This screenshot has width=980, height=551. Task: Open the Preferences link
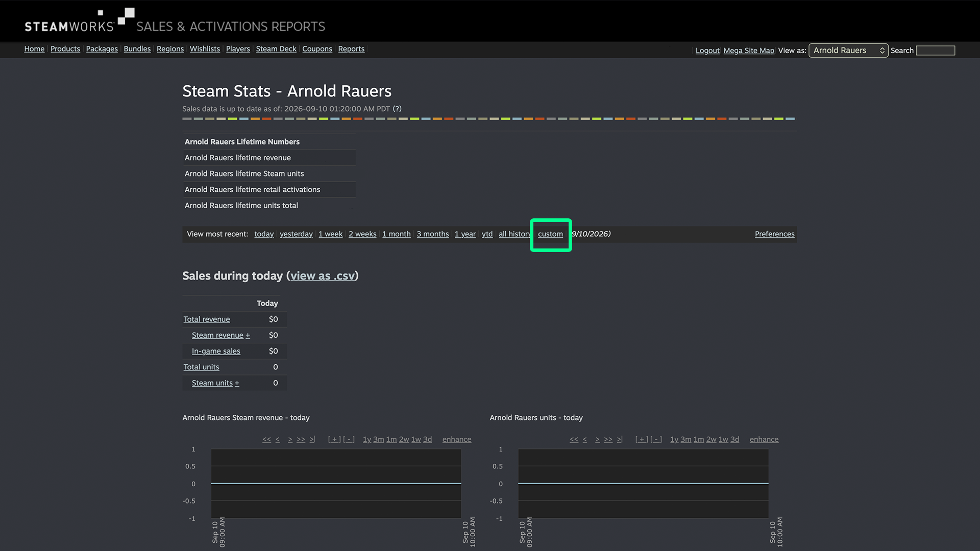[774, 234]
